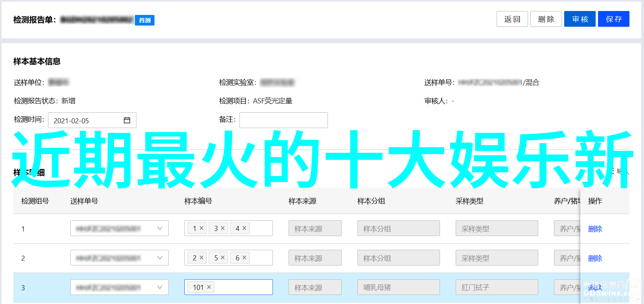Remove tag 2 from row 2 样本编号
This screenshot has width=644, height=304.
pyautogui.click(x=201, y=257)
